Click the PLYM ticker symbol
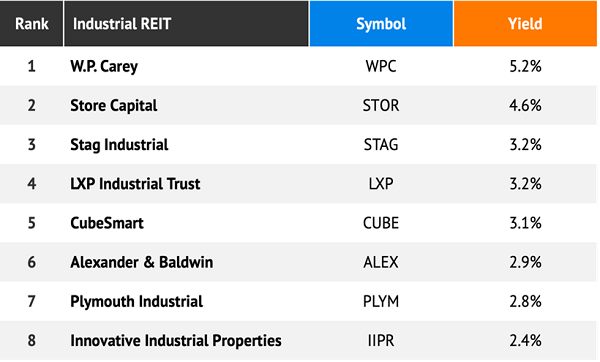The height and width of the screenshot is (362, 600). (381, 302)
